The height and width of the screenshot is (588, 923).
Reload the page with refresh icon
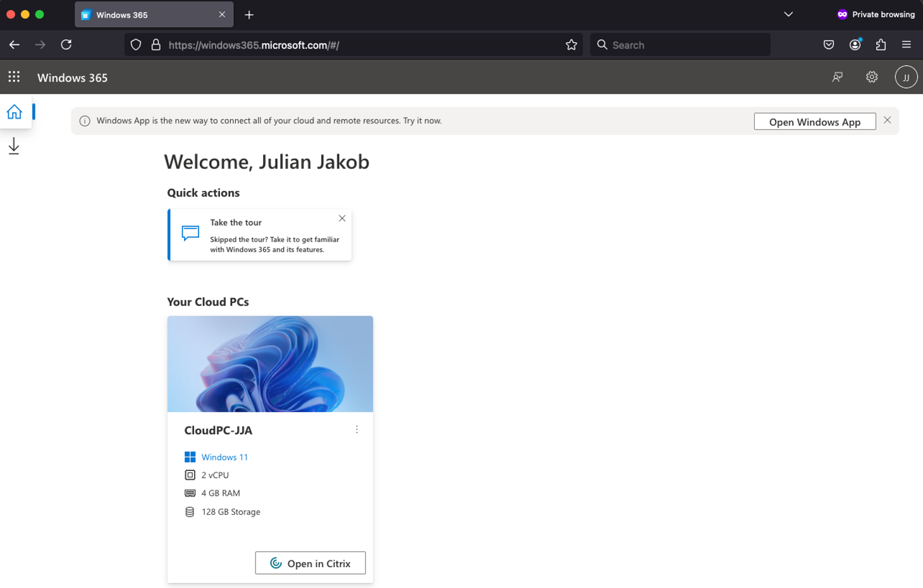tap(66, 45)
